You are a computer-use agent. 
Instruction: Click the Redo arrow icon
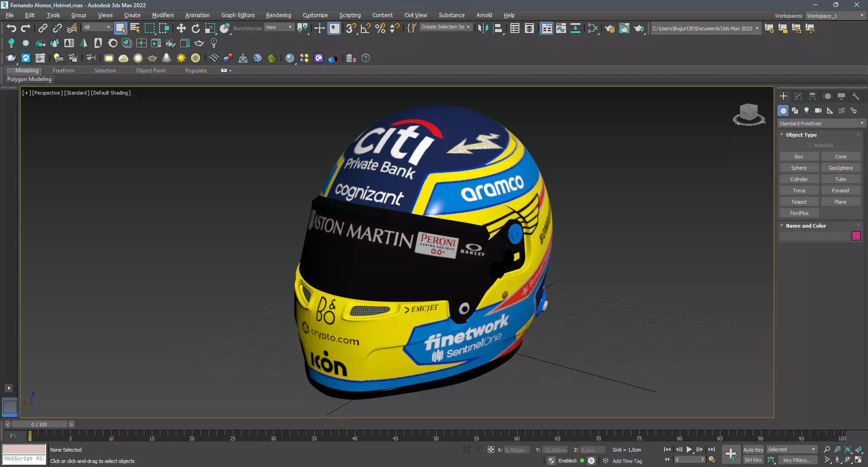26,29
